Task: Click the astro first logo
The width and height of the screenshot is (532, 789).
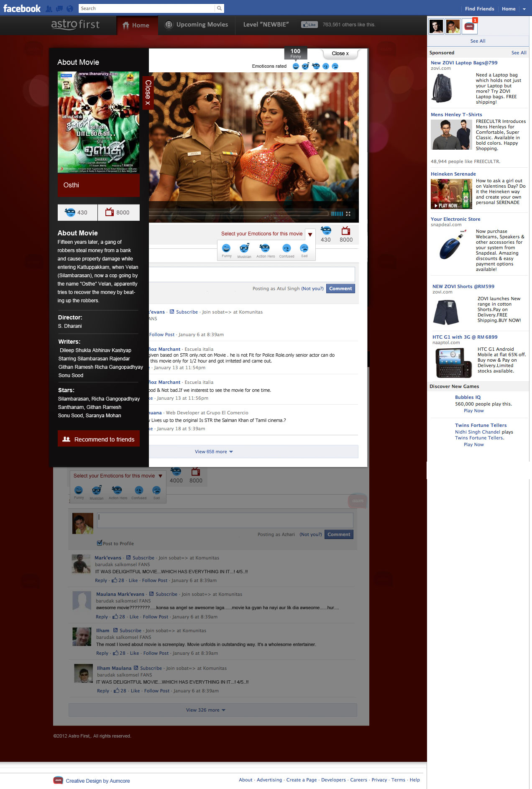Action: coord(75,25)
